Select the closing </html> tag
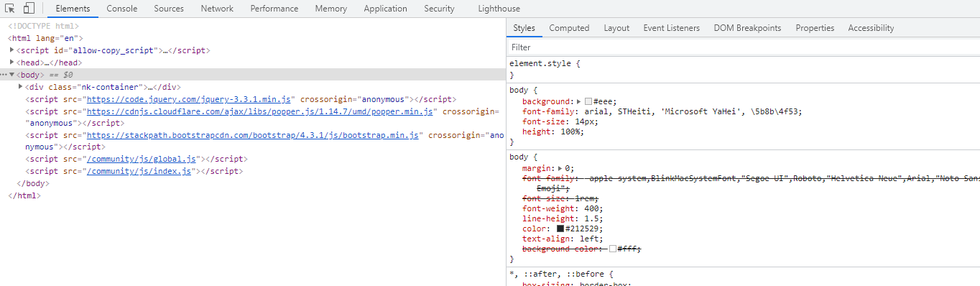Viewport: 980px width, 286px height. (x=24, y=195)
